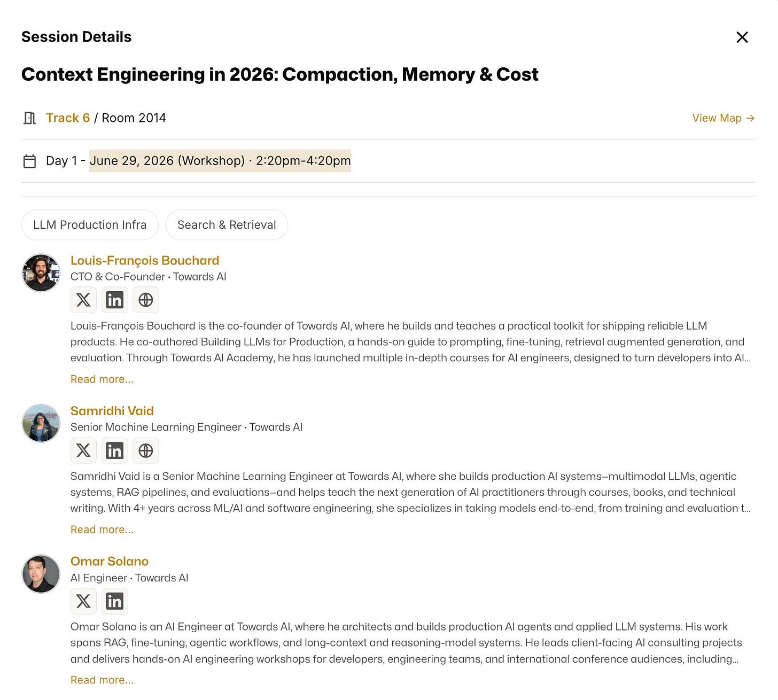The width and height of the screenshot is (778, 700).
Task: Open Samridhi Vaid's website globe icon
Action: (146, 450)
